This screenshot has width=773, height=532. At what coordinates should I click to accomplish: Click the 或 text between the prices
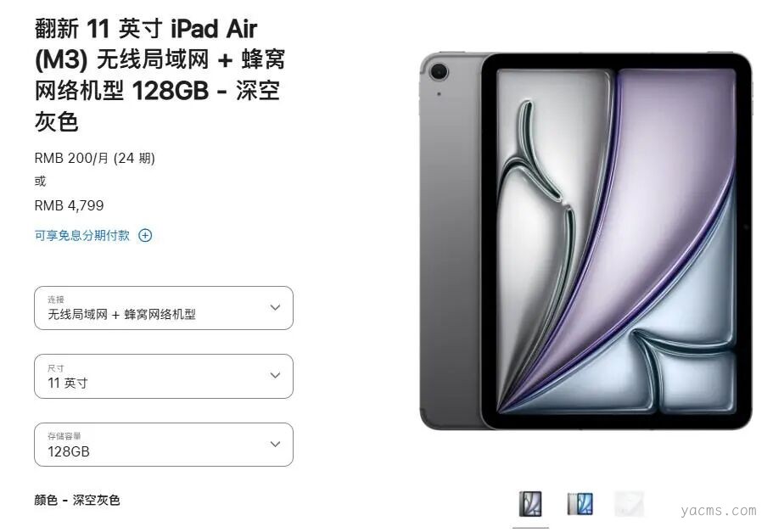41,182
